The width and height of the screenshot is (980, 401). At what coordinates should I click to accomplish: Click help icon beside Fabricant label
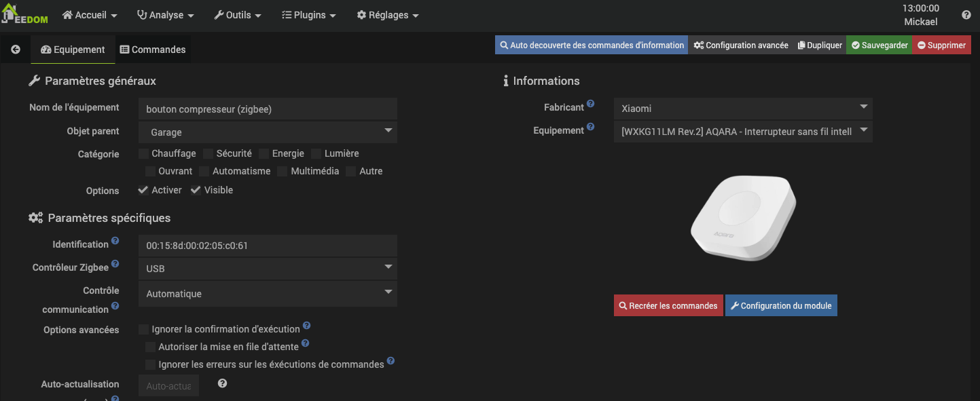click(x=591, y=104)
